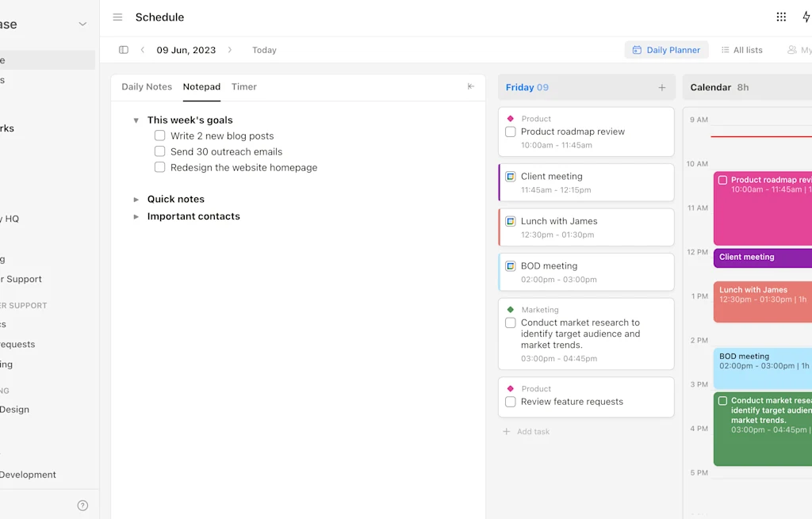Open the apps grid icon
This screenshot has width=812, height=519.
(781, 17)
